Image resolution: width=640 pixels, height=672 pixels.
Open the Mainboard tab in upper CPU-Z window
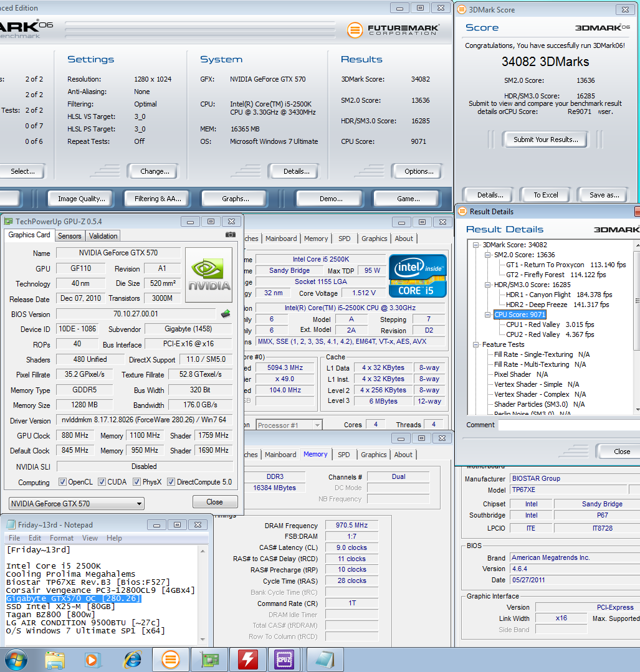(281, 239)
